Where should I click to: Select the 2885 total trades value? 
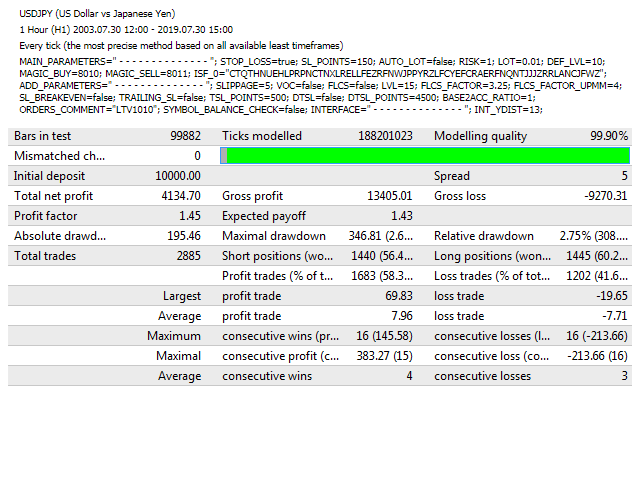[189, 256]
